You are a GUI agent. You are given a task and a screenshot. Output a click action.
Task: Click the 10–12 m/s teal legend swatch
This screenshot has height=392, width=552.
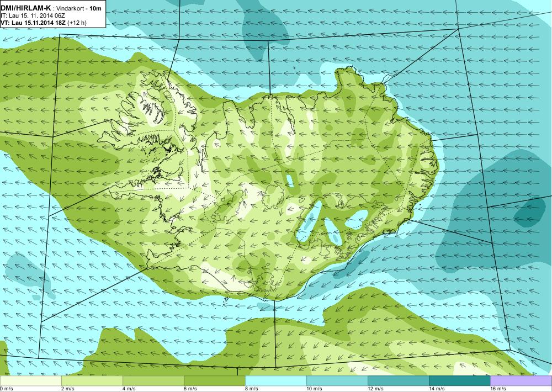click(x=337, y=381)
